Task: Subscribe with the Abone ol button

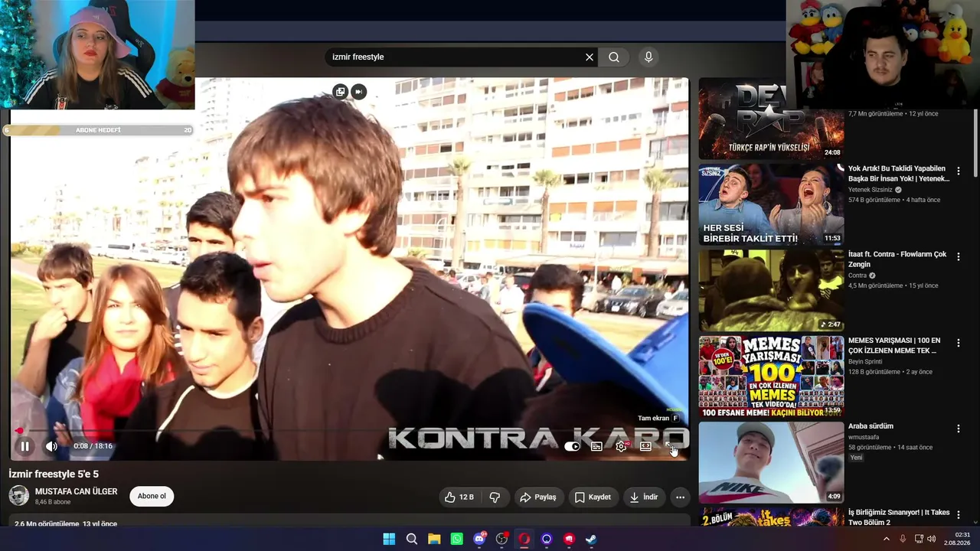Action: [152, 496]
